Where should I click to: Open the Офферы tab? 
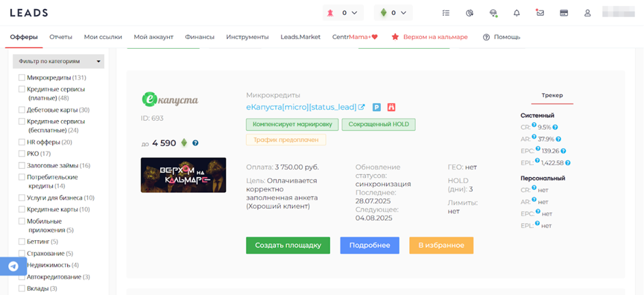(x=24, y=37)
